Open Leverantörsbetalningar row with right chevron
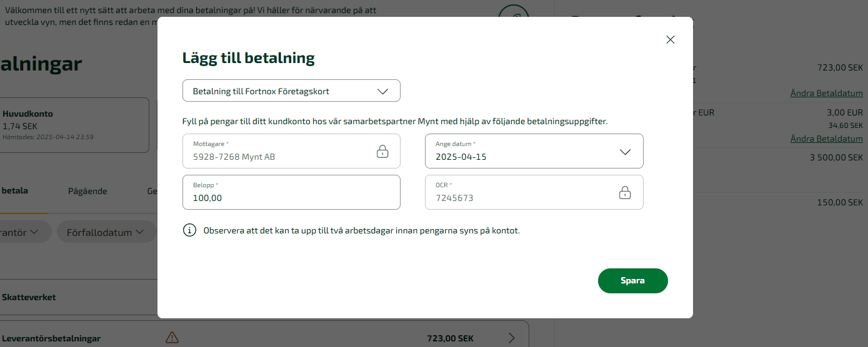 point(512,338)
